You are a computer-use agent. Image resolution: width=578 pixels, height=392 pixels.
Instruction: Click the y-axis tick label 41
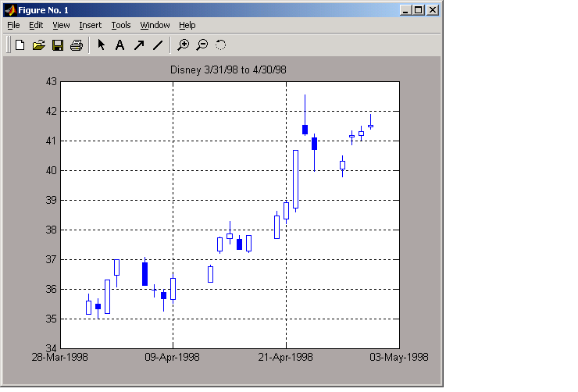pos(52,141)
